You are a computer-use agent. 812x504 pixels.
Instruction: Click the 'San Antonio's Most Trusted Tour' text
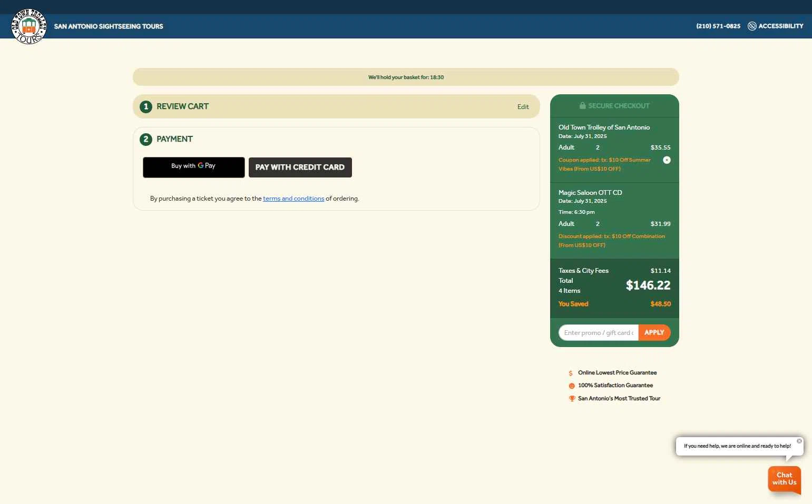pyautogui.click(x=619, y=398)
